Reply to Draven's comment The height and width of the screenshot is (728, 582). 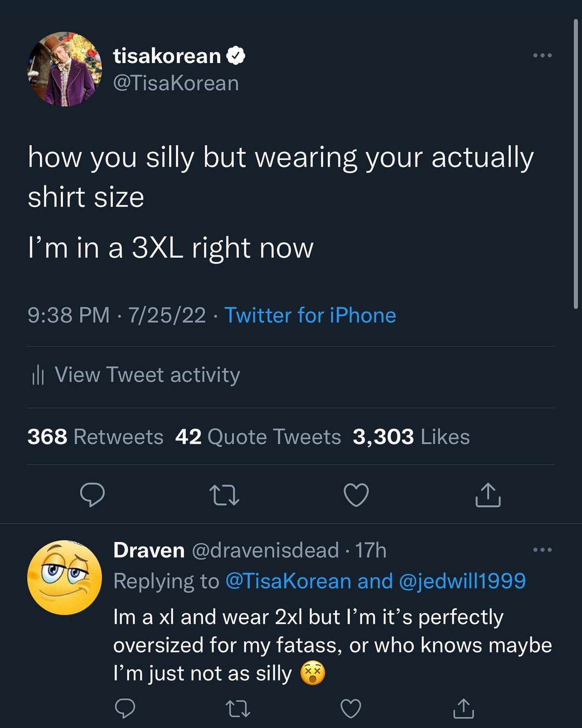(125, 708)
